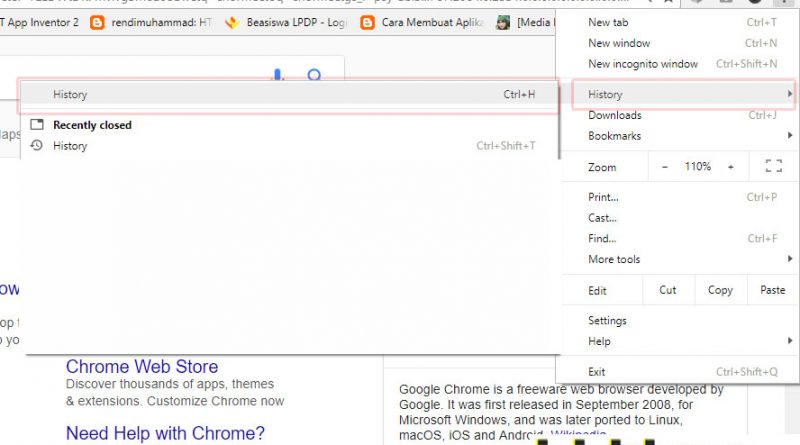Increase zoom with the plus button
Image resolution: width=800 pixels, height=445 pixels.
[731, 167]
